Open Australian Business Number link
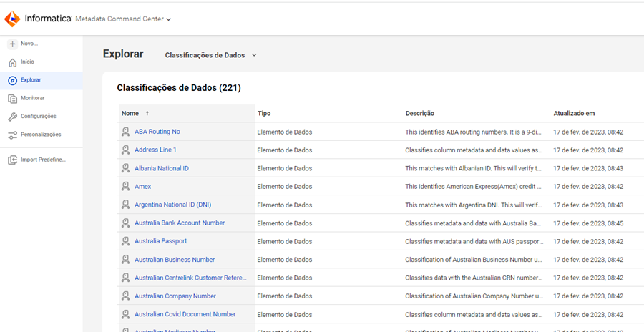644x332 pixels. pos(175,260)
